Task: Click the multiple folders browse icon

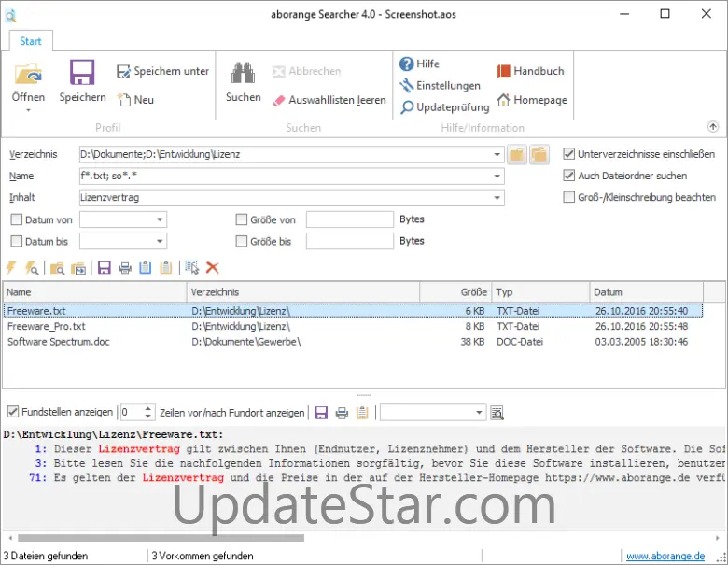Action: [539, 154]
